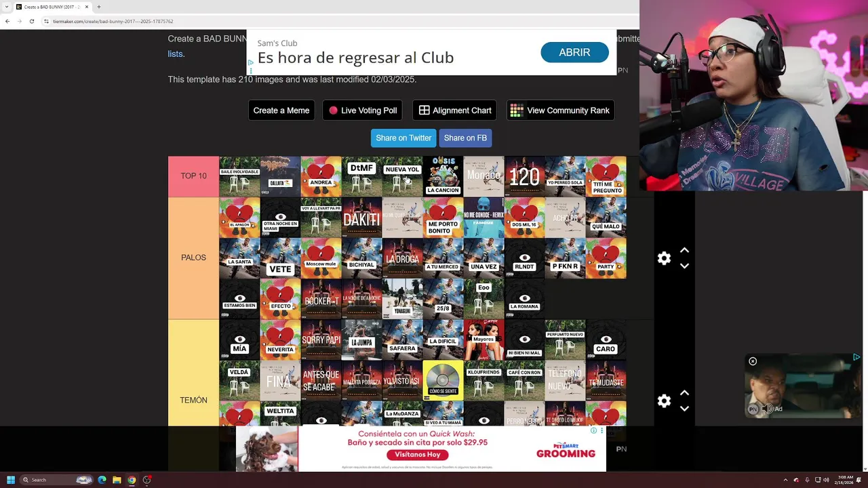The width and height of the screenshot is (868, 488).
Task: Open settings gear for PALOS tier
Action: (x=664, y=258)
